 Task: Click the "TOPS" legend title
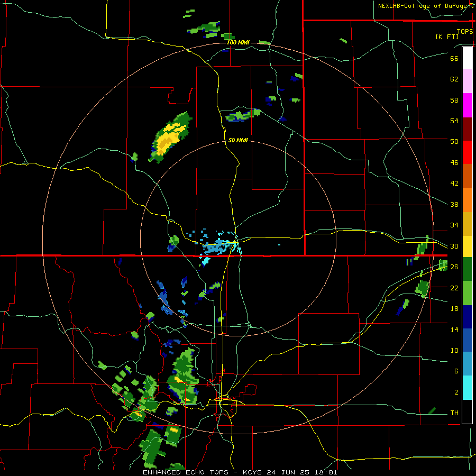pos(464,31)
